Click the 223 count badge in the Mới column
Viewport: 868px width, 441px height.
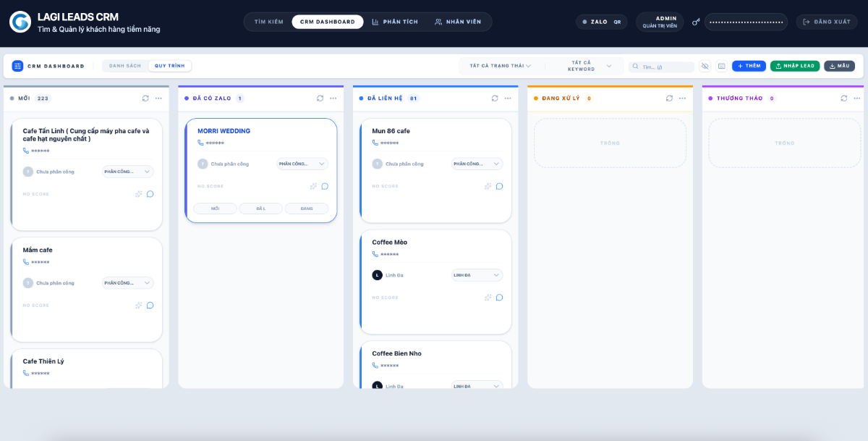pyautogui.click(x=43, y=98)
